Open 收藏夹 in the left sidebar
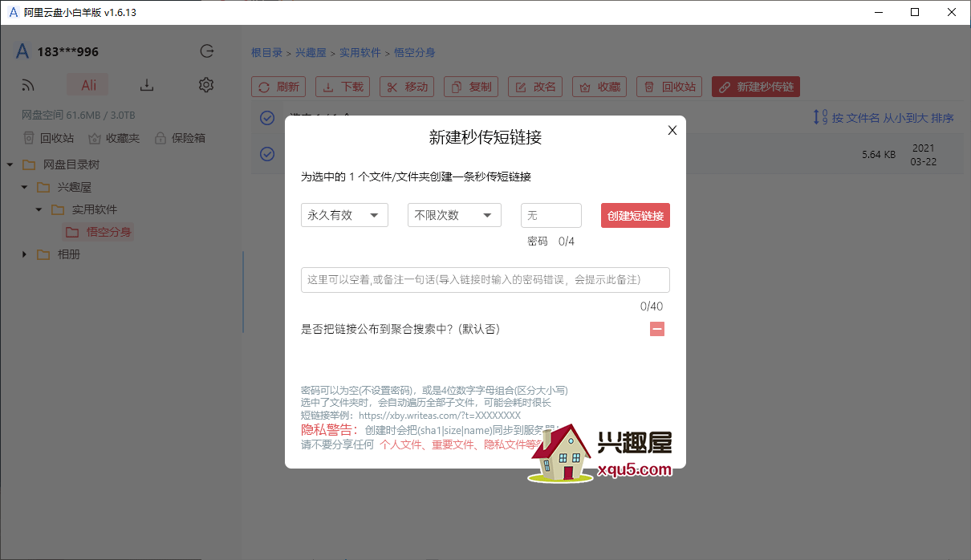Screen dimensions: 971x560 (113, 138)
